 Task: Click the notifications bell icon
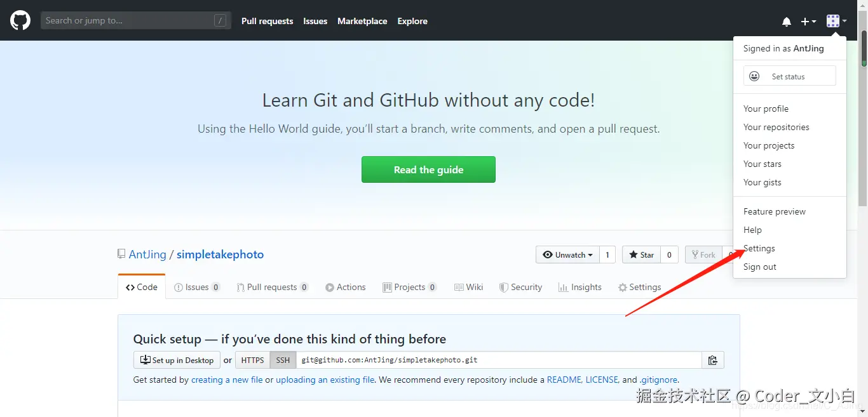pos(787,21)
